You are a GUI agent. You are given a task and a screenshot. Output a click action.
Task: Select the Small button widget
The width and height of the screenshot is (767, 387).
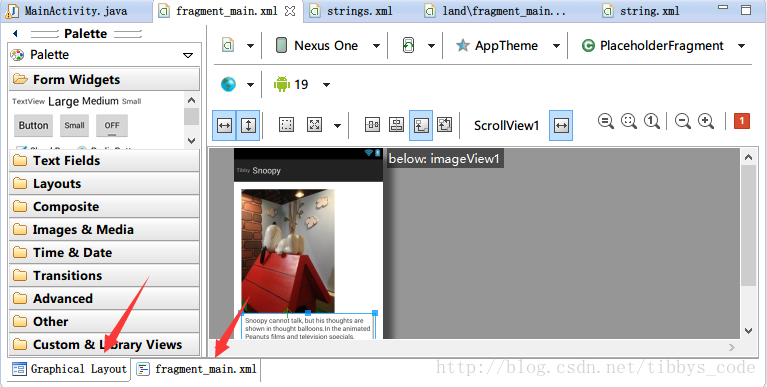pos(74,125)
